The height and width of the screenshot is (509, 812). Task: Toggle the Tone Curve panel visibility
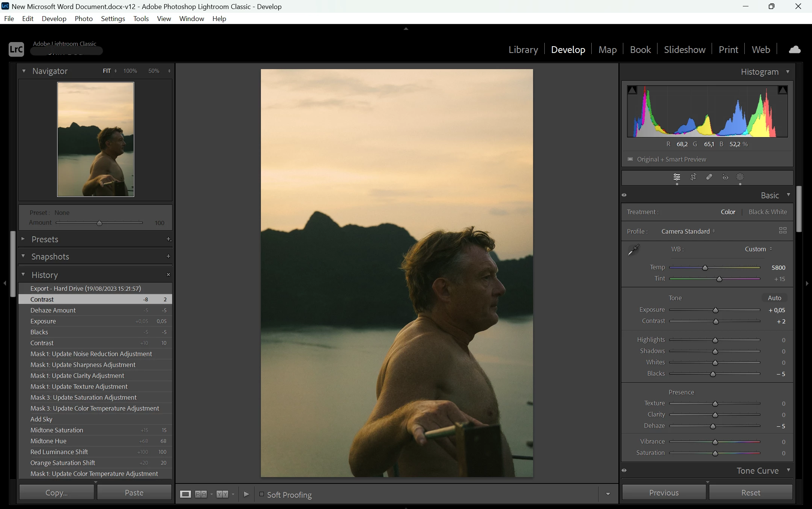[624, 470]
